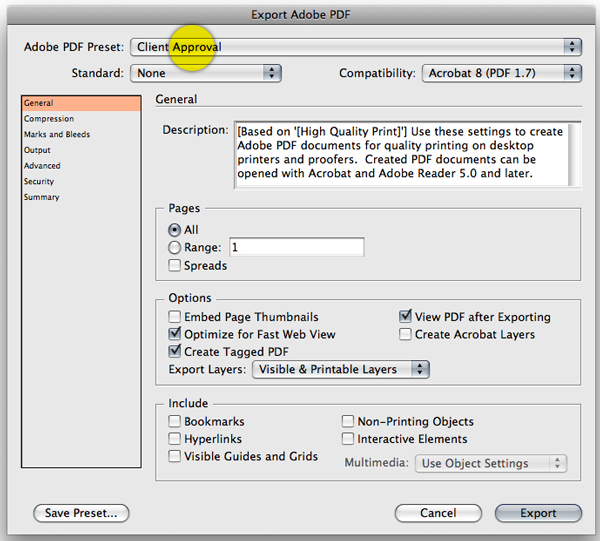Open the Adobe PDF Preset dropdown
Screen dimensions: 600x541
(356, 47)
